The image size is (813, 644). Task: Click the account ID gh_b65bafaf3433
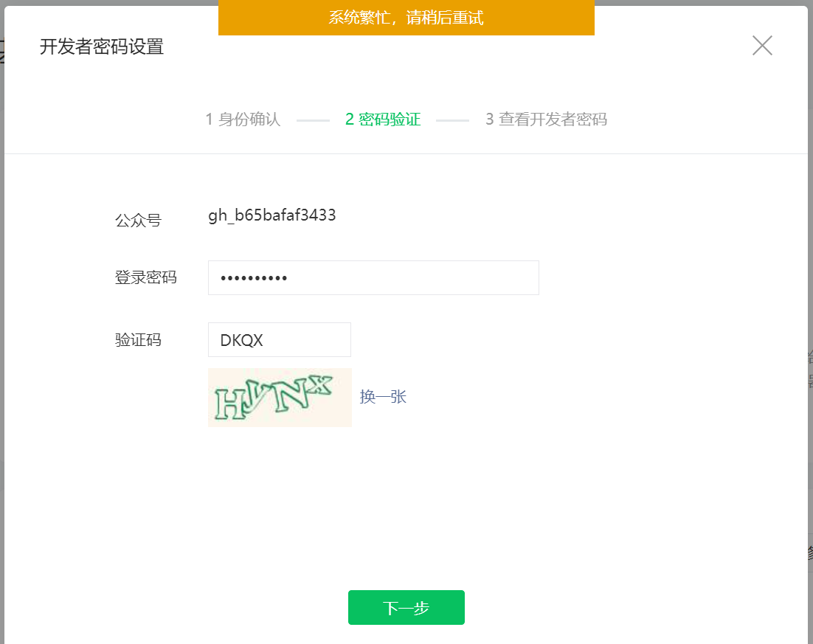click(x=271, y=215)
